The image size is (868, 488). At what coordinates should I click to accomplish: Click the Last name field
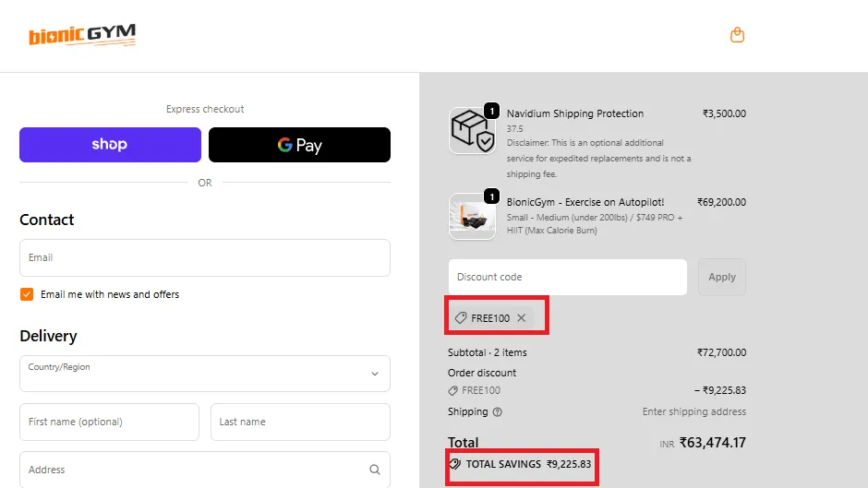300,422
